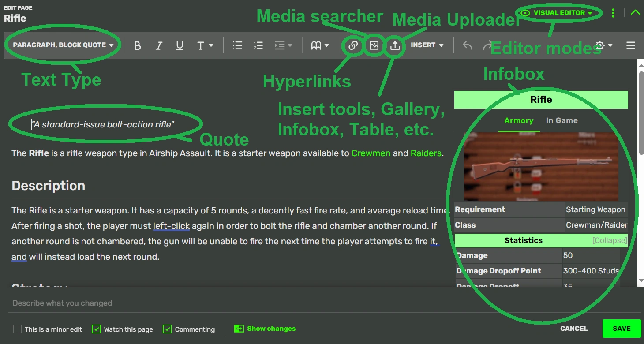Insert a numbered list

(258, 45)
